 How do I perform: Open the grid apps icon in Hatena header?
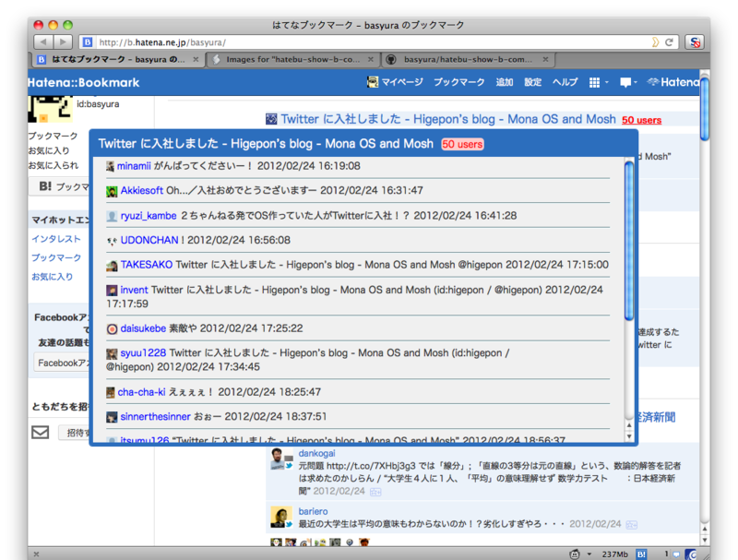click(594, 83)
